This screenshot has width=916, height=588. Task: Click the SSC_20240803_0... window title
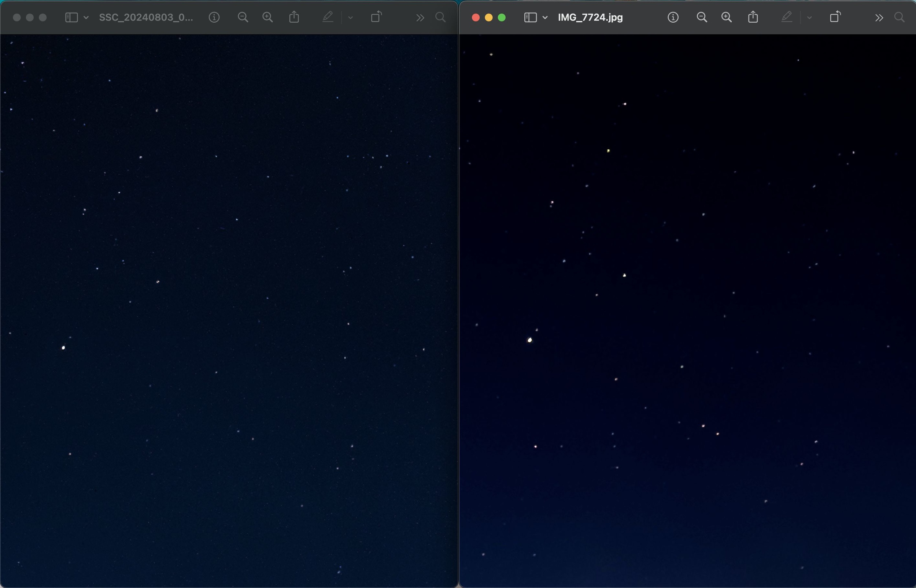146,17
